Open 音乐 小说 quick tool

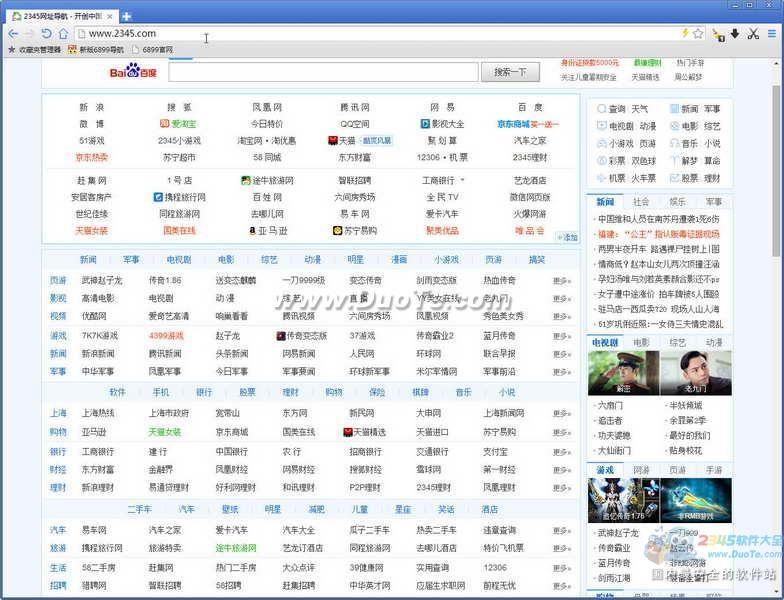point(696,144)
